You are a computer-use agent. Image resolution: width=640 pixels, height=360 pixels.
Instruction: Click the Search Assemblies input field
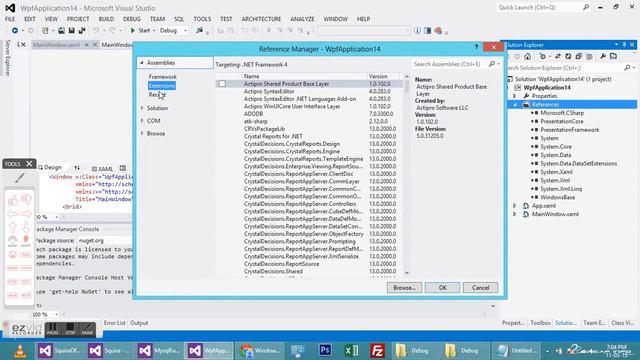tap(450, 64)
